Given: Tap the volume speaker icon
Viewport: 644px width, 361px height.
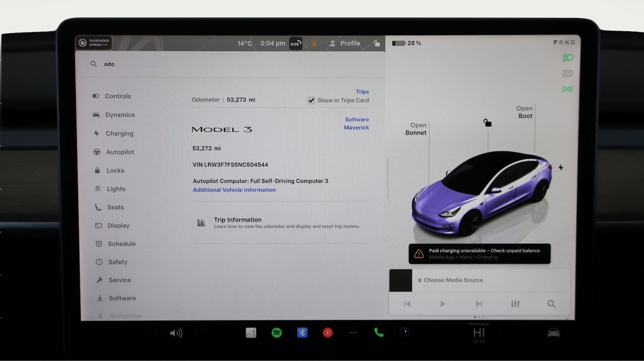Looking at the screenshot, I should pos(176,333).
